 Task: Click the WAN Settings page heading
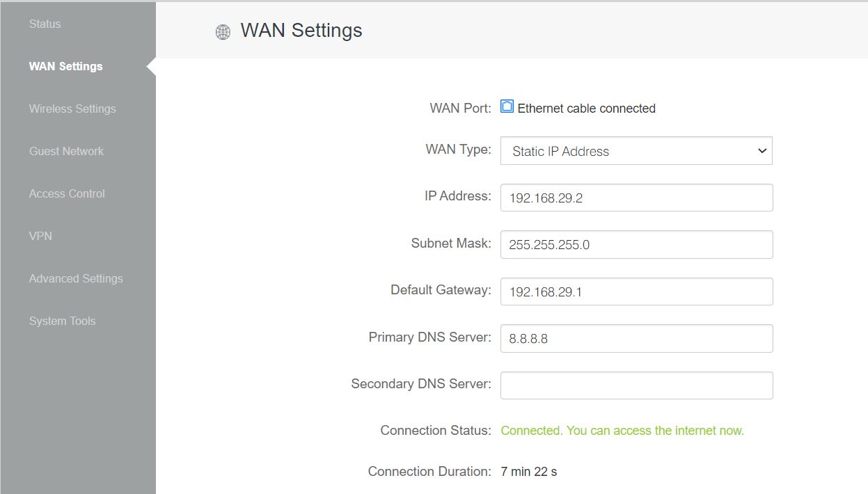pos(301,31)
